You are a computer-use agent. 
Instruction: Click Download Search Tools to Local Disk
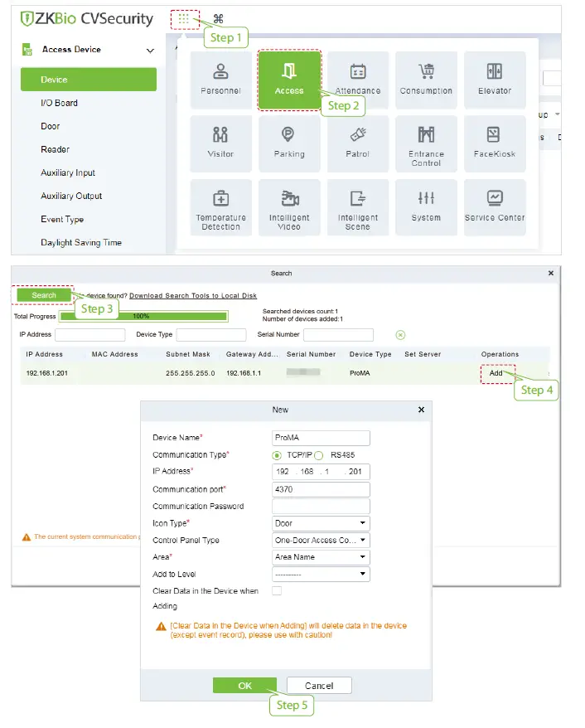[x=193, y=296]
